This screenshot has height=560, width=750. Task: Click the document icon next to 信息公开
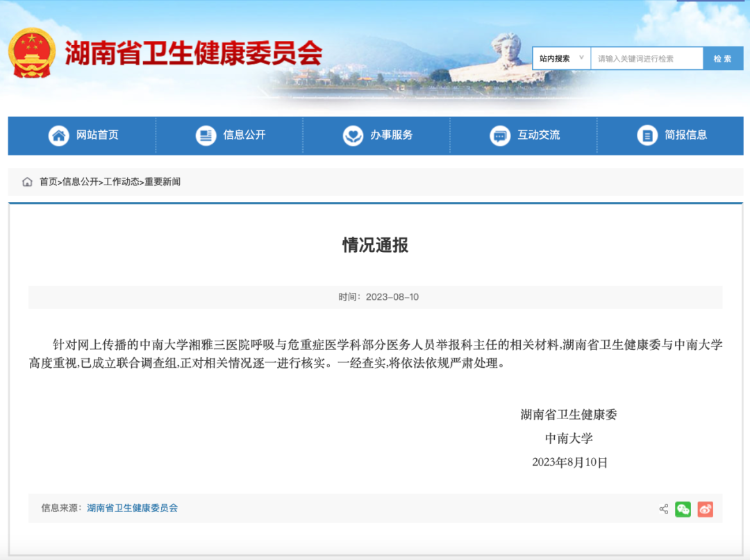tap(206, 136)
